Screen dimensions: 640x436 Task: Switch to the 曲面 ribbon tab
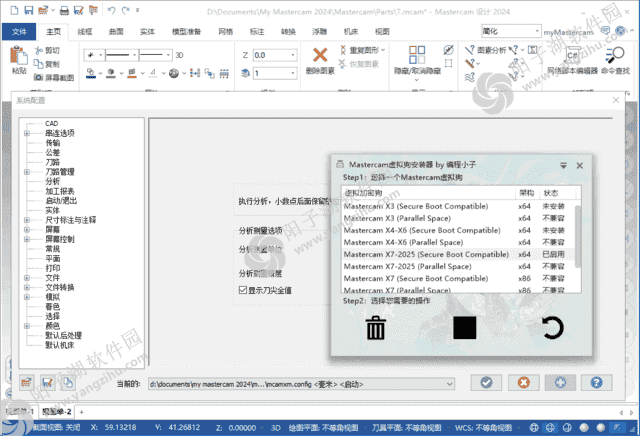pos(116,31)
